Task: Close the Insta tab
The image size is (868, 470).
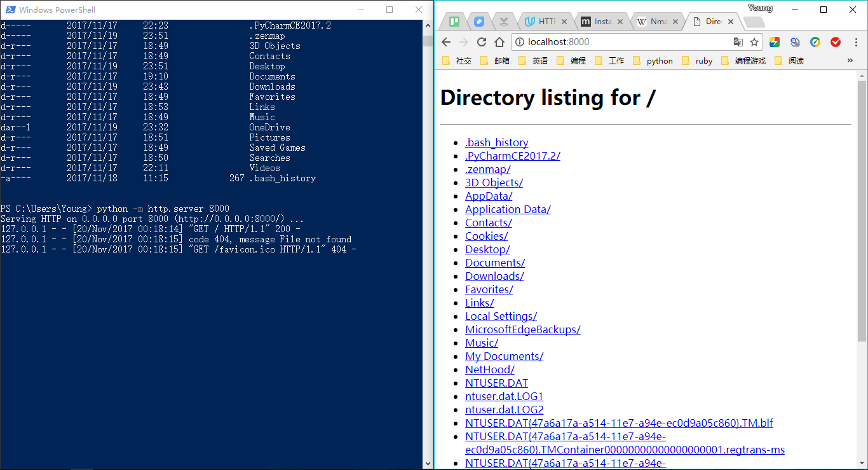Action: click(619, 22)
